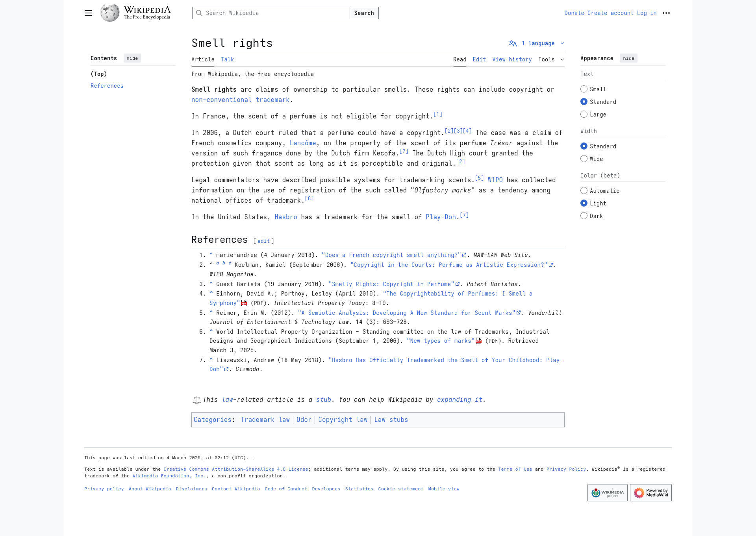Open non-conventional trademark link

coord(240,100)
